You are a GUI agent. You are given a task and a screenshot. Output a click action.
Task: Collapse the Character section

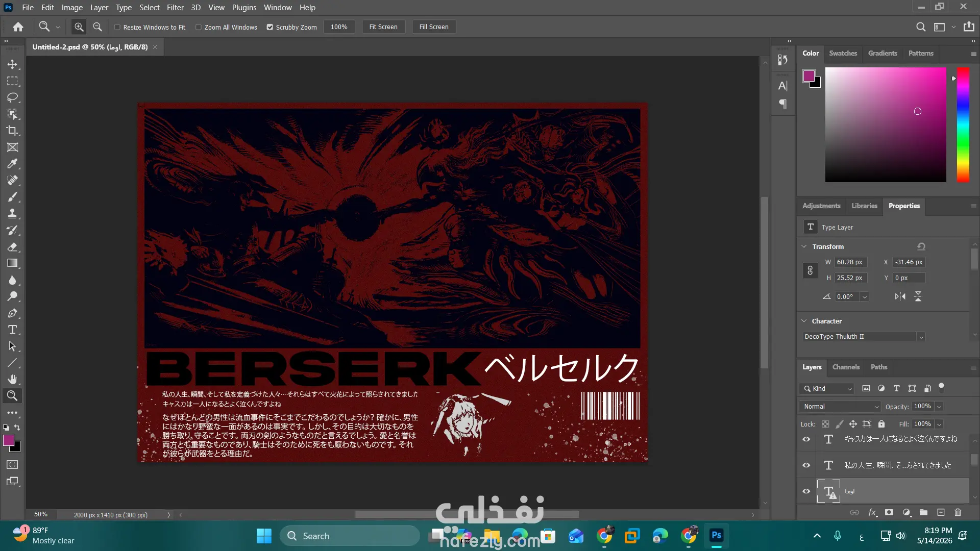point(804,321)
